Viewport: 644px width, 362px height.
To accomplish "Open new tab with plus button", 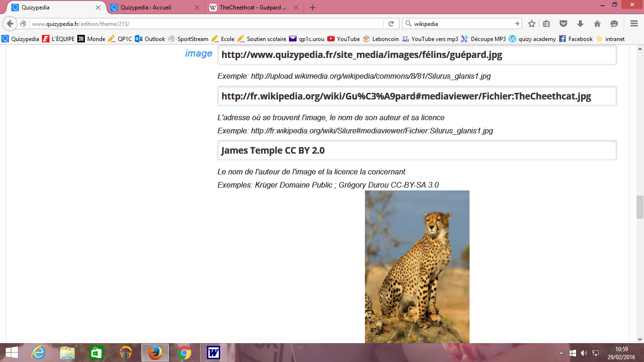I will click(312, 8).
